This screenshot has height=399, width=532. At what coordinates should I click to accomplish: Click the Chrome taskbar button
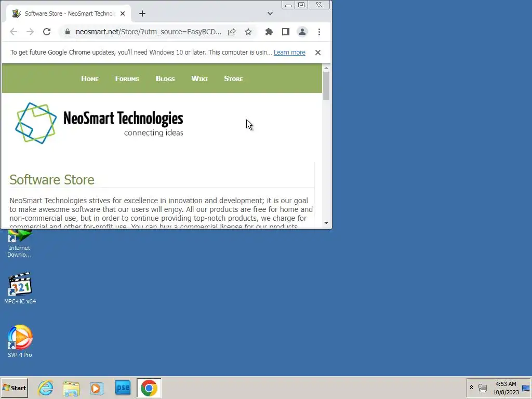click(149, 388)
